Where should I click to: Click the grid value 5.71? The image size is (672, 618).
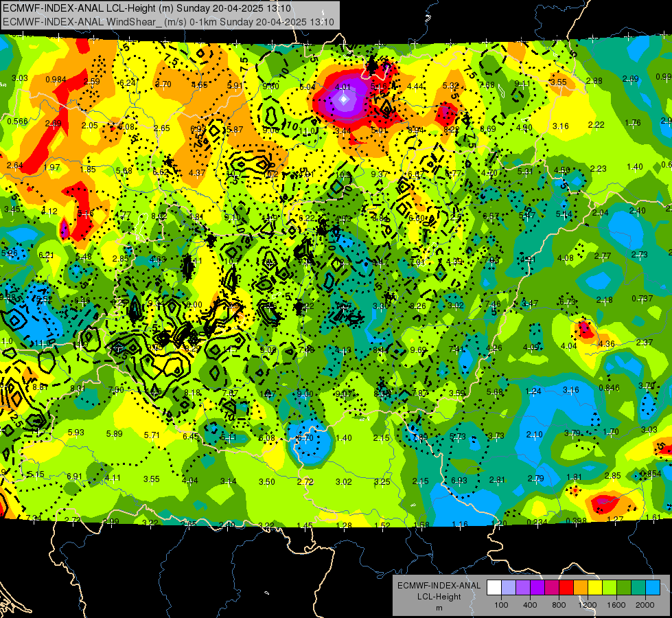[x=152, y=435]
